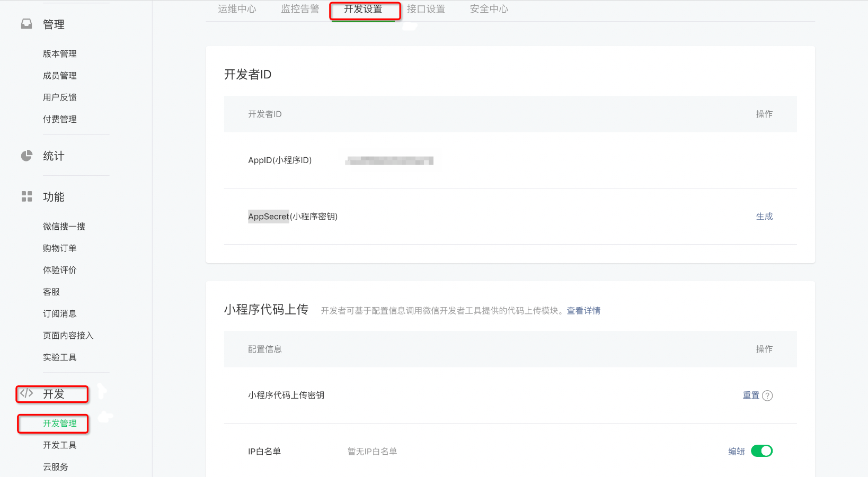Select 成员管理 in the sidebar

[60, 76]
